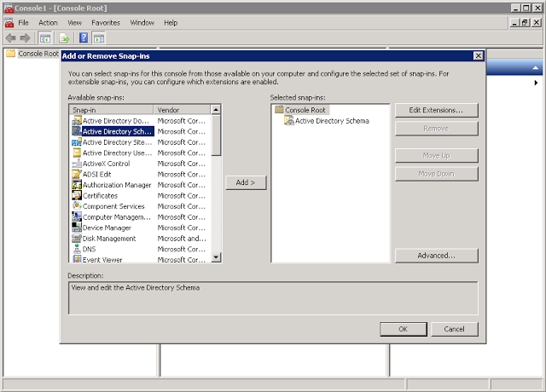Select the ADSI Edit row text
The height and width of the screenshot is (392, 546).
[96, 174]
